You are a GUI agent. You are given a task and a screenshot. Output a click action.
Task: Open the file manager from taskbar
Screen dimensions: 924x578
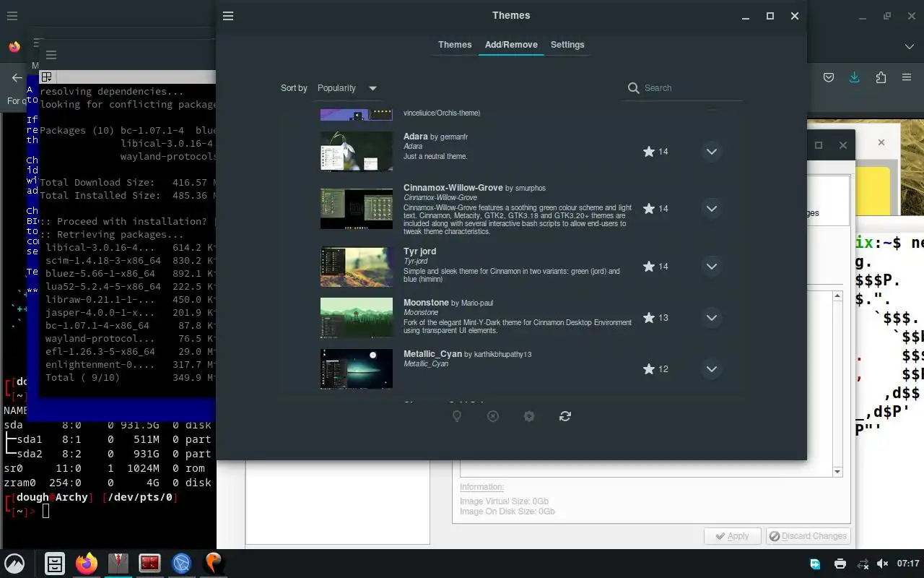(x=55, y=564)
